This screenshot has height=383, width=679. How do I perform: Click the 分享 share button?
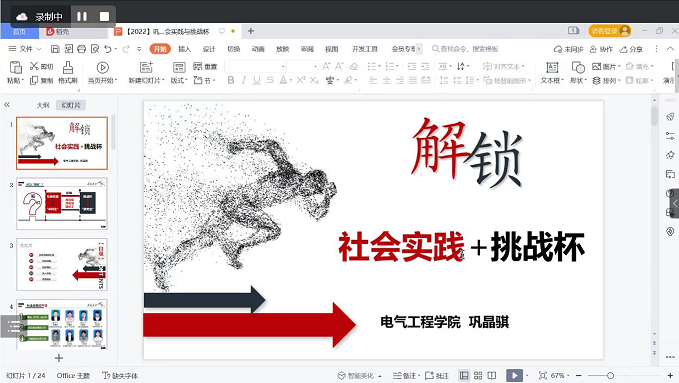631,49
